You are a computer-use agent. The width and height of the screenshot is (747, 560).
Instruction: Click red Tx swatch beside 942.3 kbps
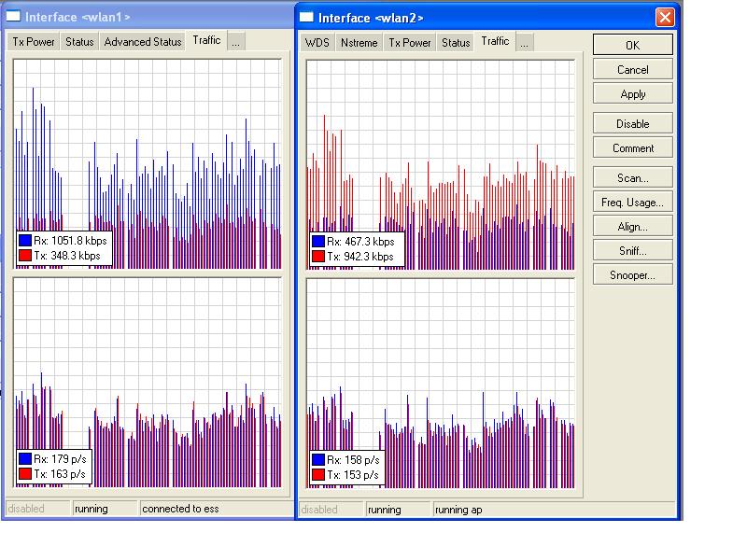(318, 257)
